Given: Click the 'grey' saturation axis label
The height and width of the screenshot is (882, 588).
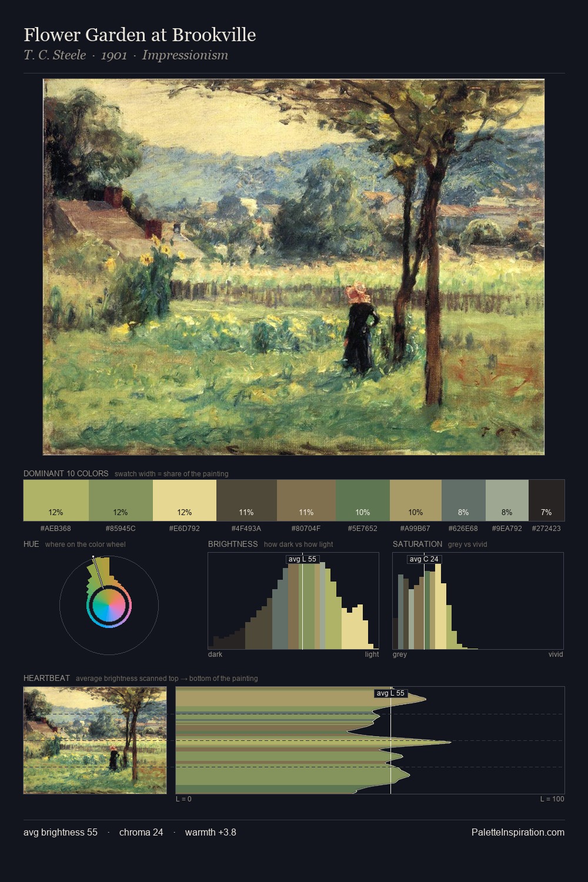Looking at the screenshot, I should coord(400,654).
